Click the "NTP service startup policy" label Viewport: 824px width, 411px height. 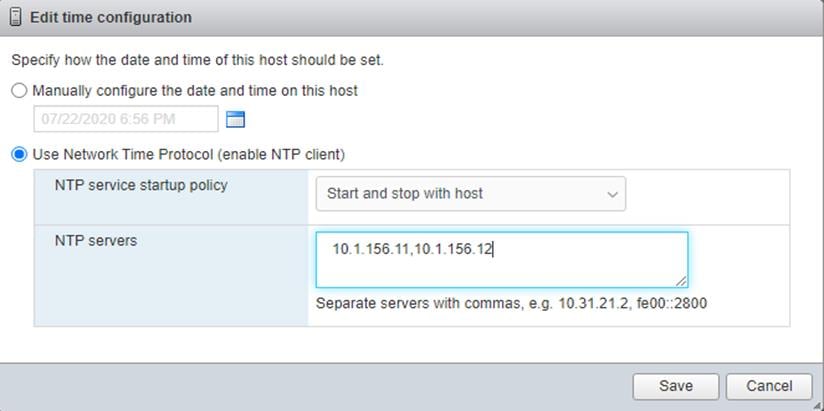pos(141,185)
